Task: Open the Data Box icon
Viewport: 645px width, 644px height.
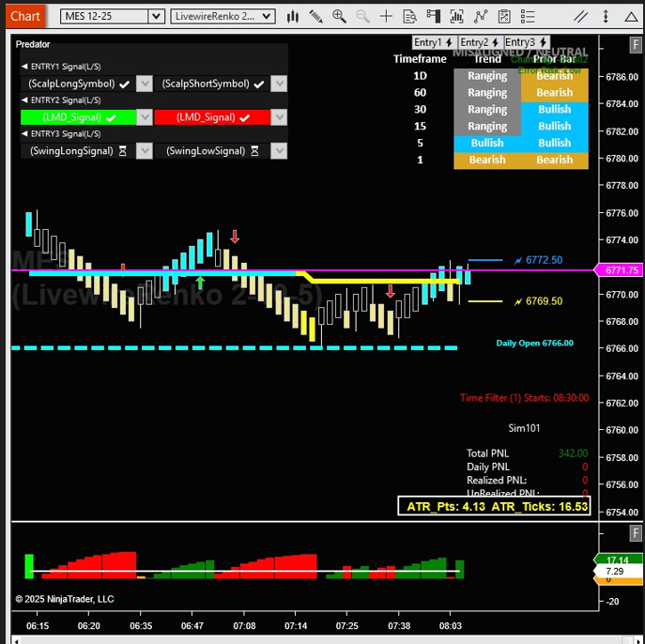Action: 409,16
